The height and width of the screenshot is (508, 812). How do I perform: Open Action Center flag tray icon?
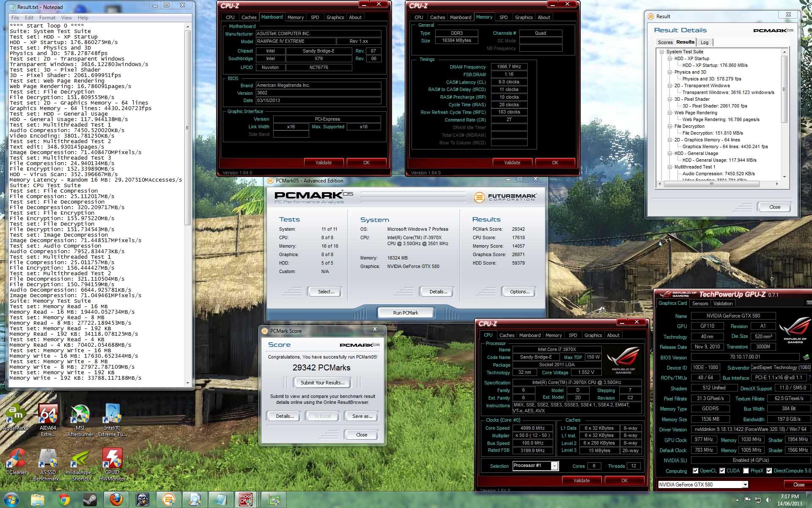(747, 500)
